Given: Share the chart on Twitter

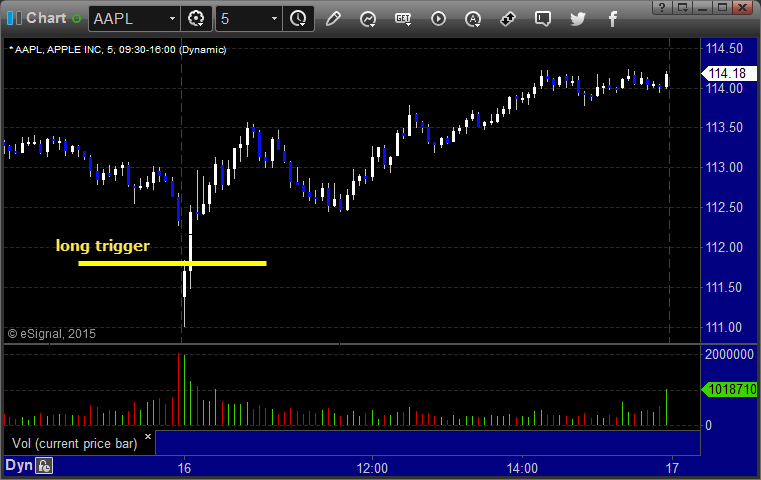Looking at the screenshot, I should (578, 19).
